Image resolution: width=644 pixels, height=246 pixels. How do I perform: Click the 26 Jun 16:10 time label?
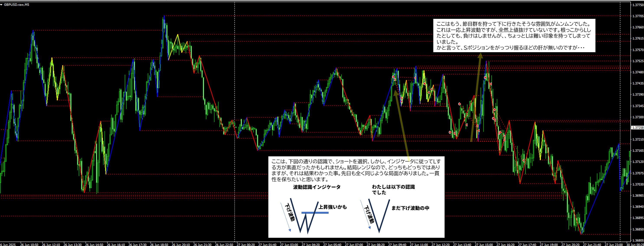click(x=116, y=244)
